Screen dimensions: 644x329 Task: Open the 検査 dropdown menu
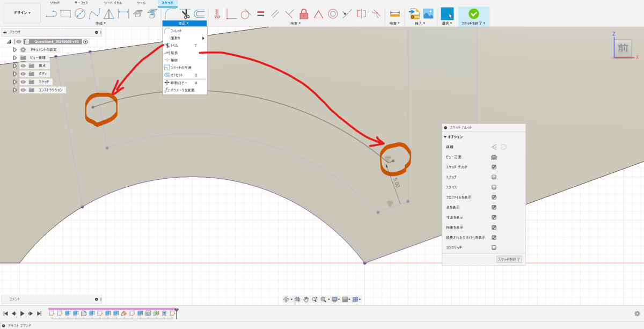(395, 24)
